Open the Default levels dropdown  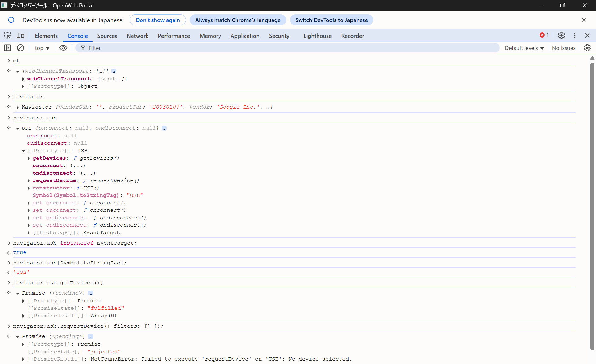click(x=524, y=48)
